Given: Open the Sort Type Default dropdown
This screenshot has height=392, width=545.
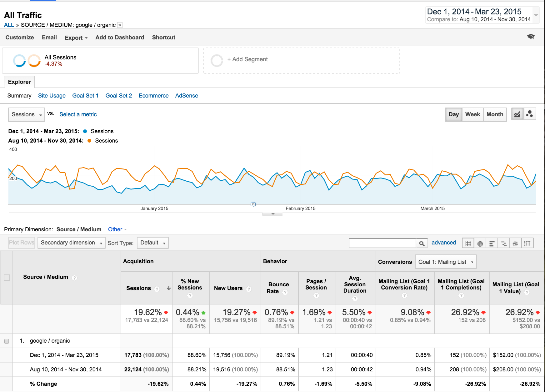Looking at the screenshot, I should click(x=153, y=243).
